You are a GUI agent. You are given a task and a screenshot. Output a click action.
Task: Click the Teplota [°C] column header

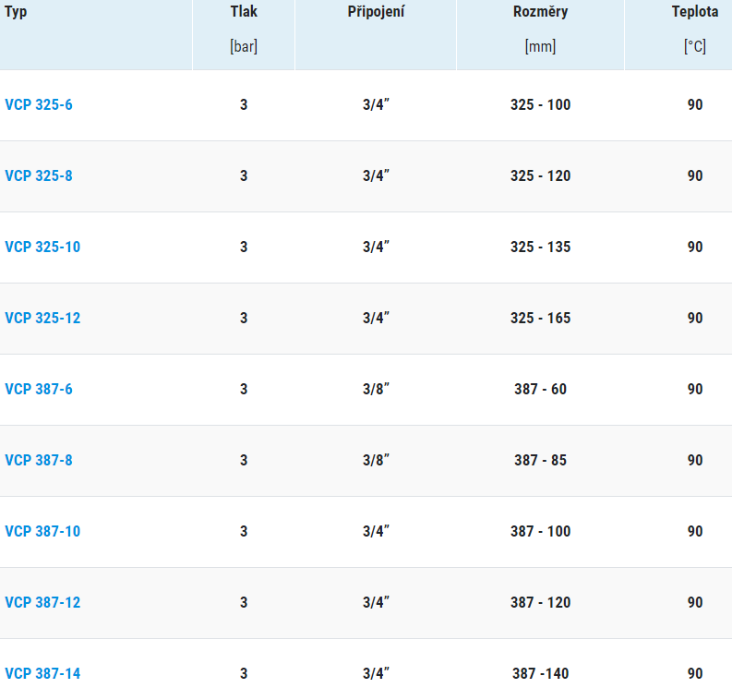click(678, 34)
